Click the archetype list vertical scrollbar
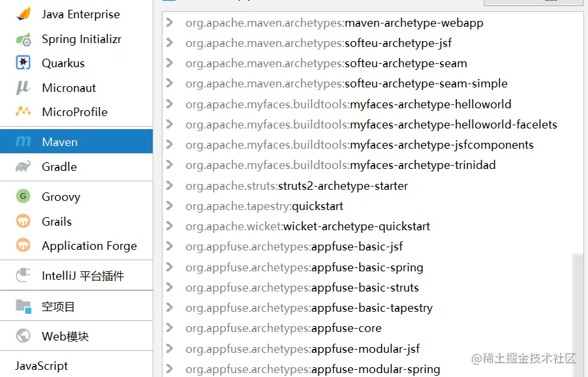The image size is (588, 377). coord(578,315)
